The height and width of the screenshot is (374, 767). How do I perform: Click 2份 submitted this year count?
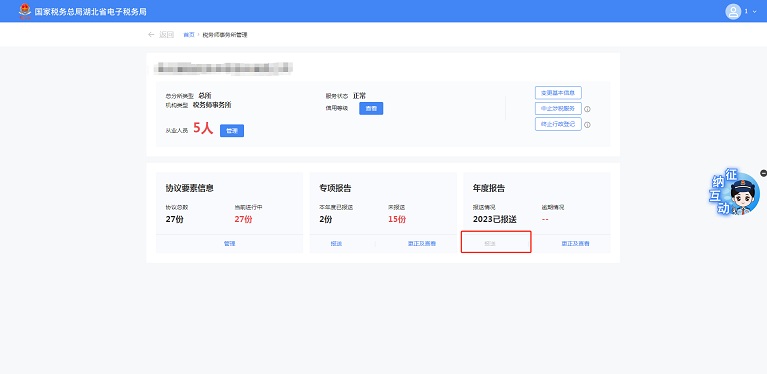click(326, 220)
